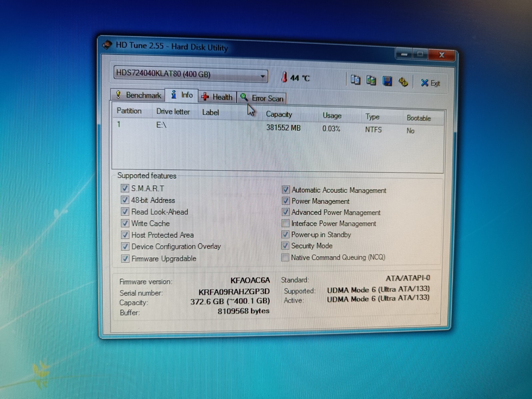Toggle Device Configuration Overlay checkbox

click(x=125, y=246)
